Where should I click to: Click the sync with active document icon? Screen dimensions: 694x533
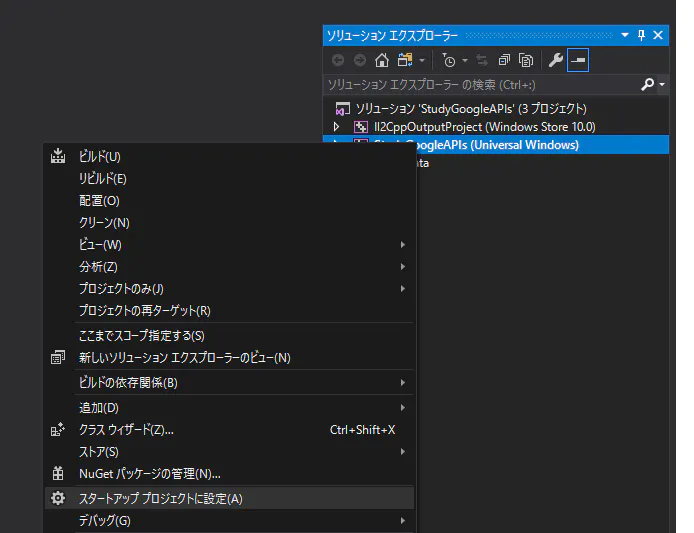tap(482, 60)
